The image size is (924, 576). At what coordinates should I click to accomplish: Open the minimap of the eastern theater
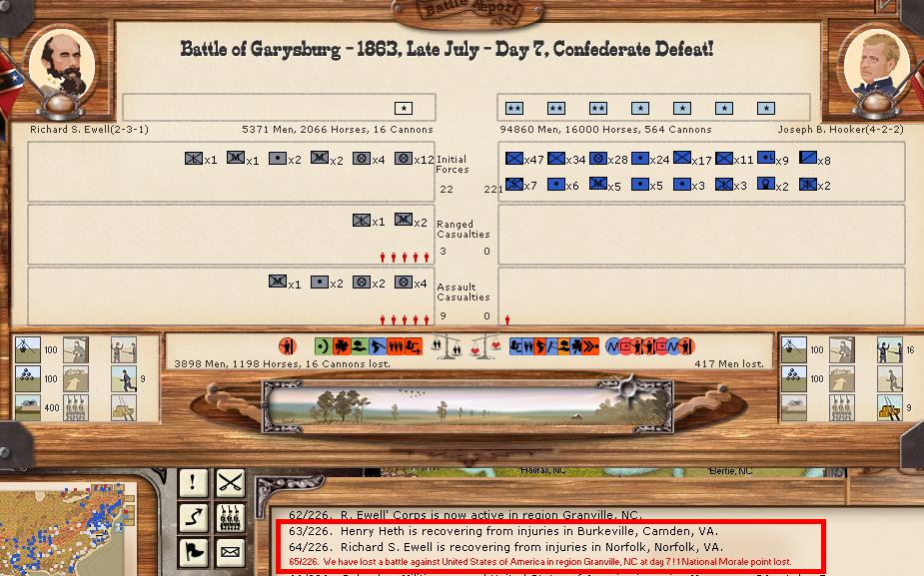point(78,529)
